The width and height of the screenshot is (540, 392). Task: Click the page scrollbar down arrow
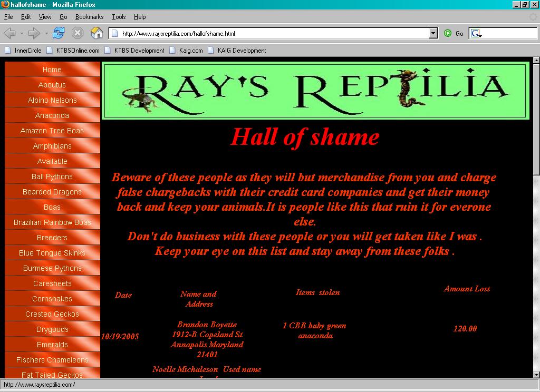536,375
